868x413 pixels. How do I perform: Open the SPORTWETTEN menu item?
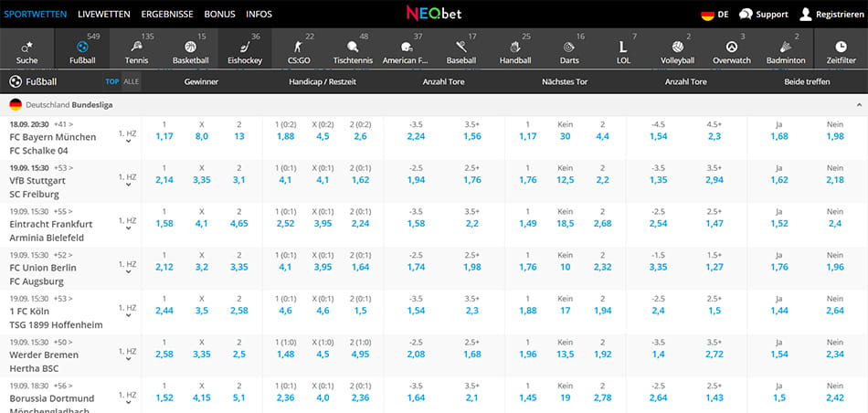click(x=36, y=15)
